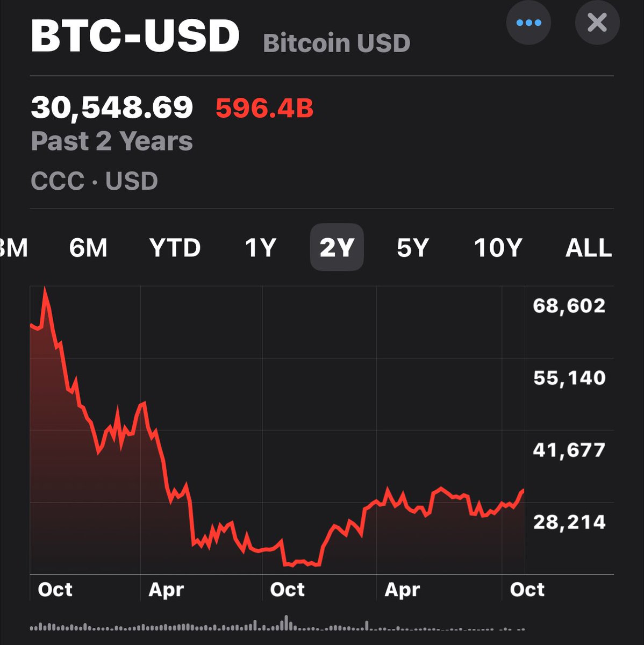Image resolution: width=644 pixels, height=645 pixels.
Task: Switch chart to YTD range
Action: point(175,248)
